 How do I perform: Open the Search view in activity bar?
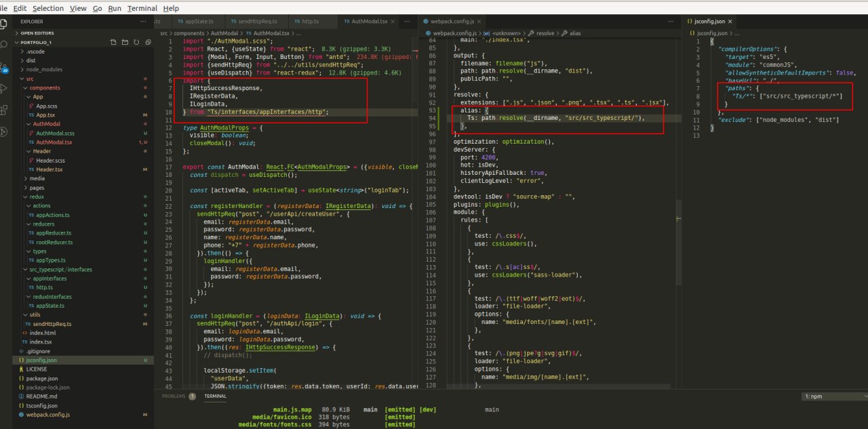pyautogui.click(x=5, y=43)
